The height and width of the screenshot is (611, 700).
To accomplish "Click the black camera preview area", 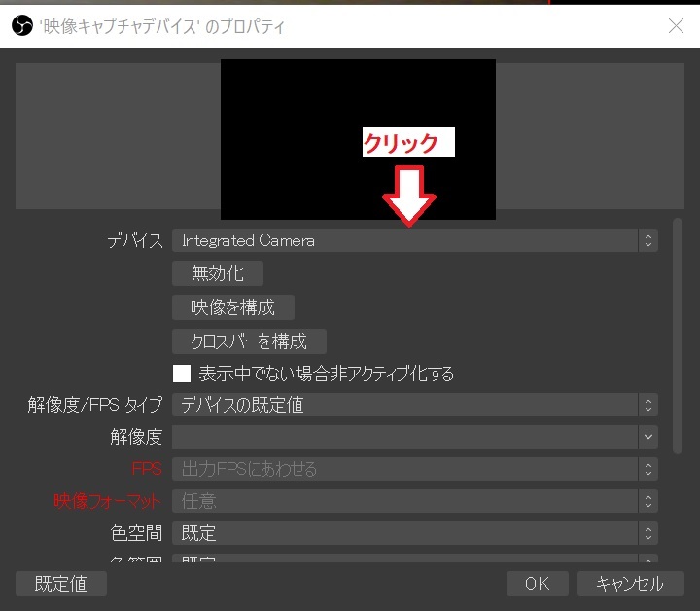I will coord(358,139).
